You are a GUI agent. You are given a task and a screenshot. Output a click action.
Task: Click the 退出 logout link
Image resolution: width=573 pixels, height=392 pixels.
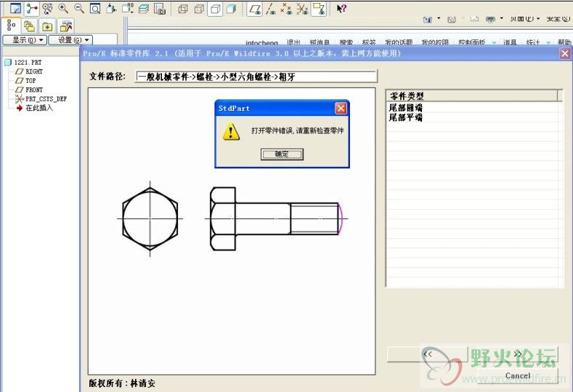click(x=293, y=43)
